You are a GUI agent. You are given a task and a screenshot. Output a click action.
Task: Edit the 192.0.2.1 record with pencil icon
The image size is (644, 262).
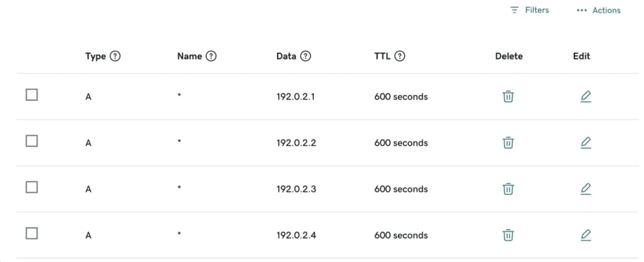(586, 96)
